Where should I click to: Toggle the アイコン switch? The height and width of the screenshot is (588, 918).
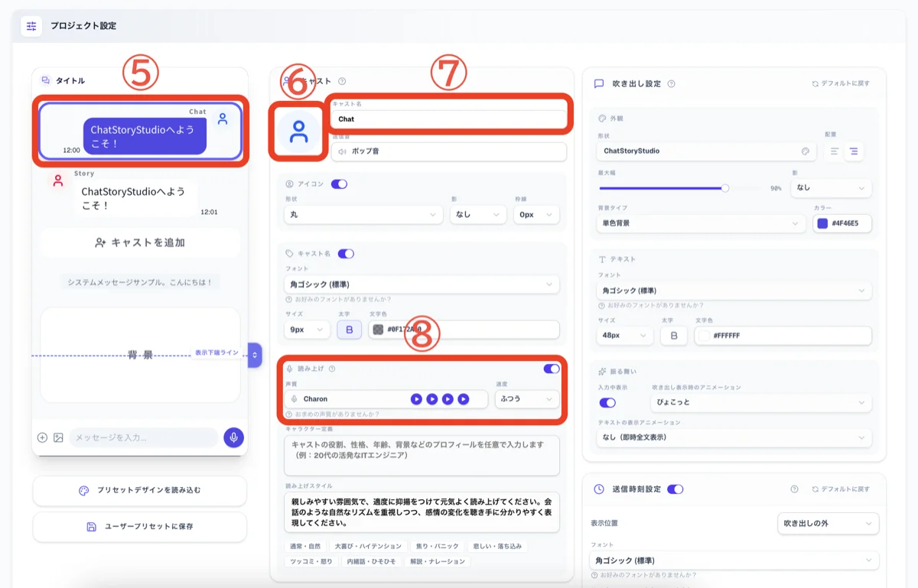339,184
